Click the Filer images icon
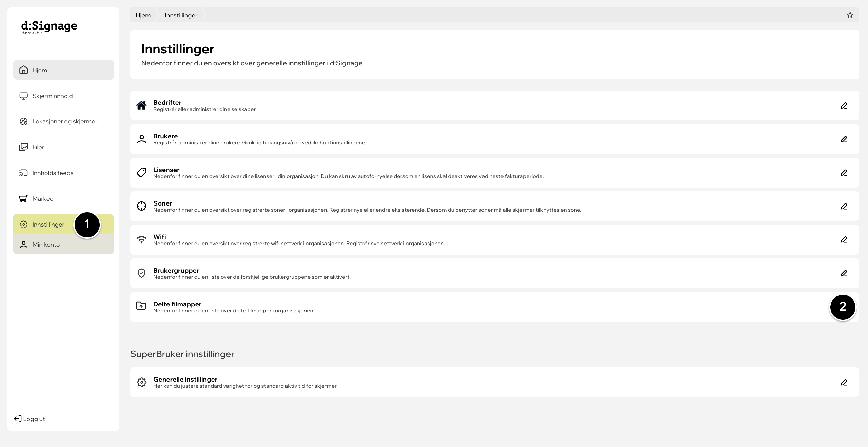The height and width of the screenshot is (447, 868). click(23, 147)
